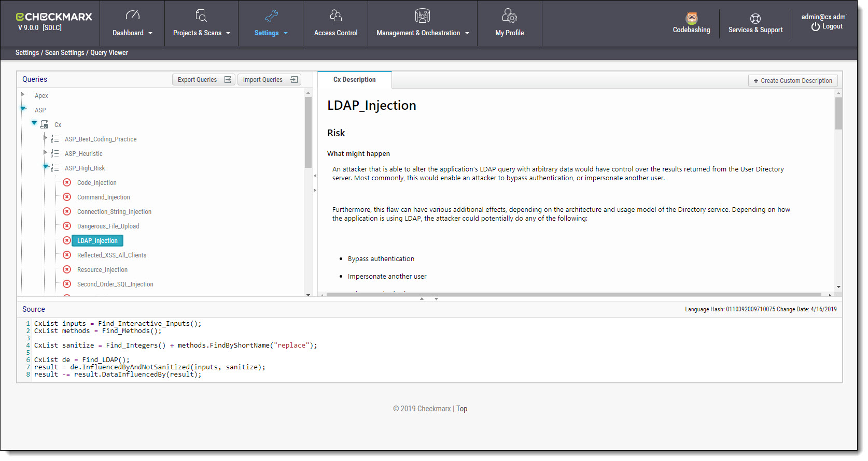The width and height of the screenshot is (868, 461).
Task: Collapse the ASP tree node
Action: point(23,108)
